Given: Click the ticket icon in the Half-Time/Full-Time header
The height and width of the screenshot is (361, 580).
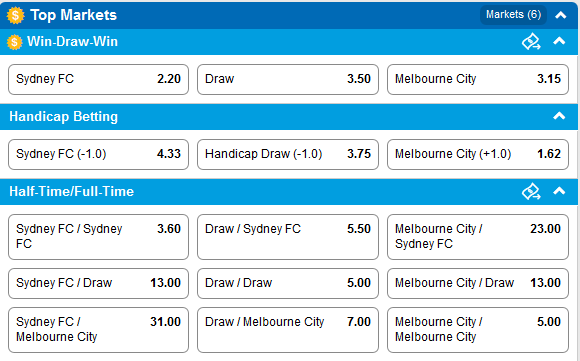Looking at the screenshot, I should click(531, 191).
